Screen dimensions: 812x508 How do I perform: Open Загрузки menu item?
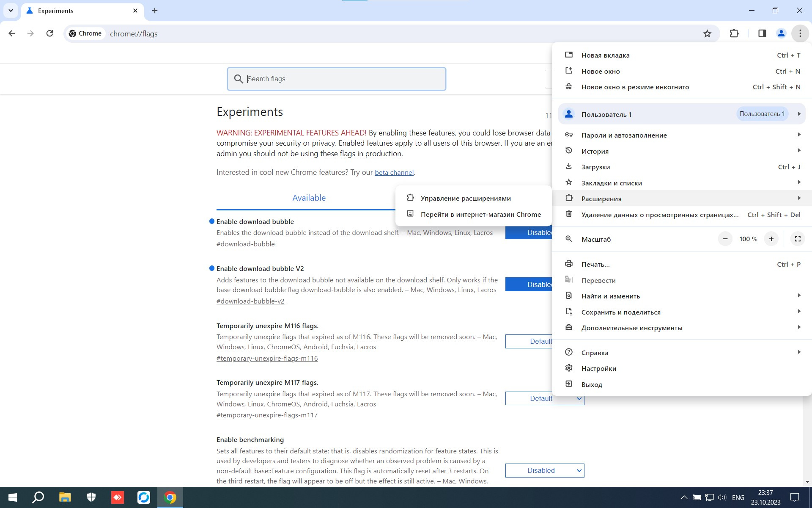click(682, 167)
